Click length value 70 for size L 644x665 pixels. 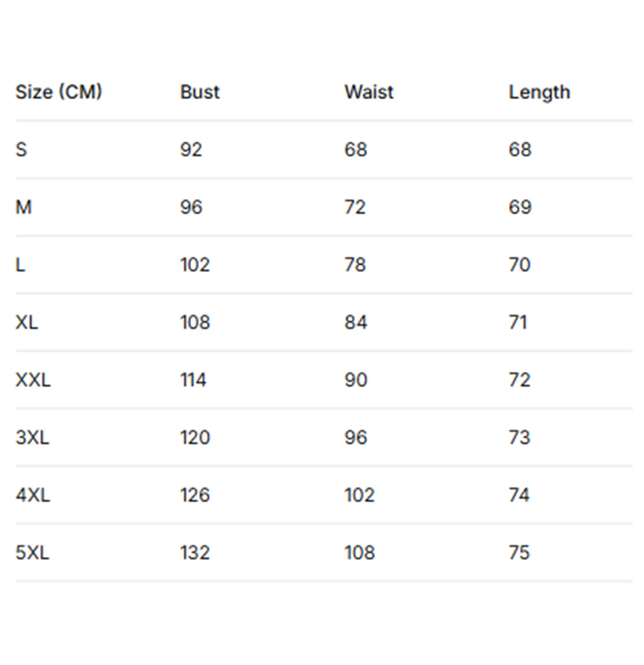[519, 265]
